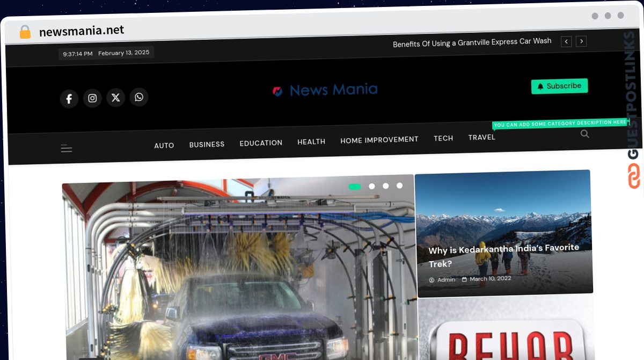Open the Facebook social icon
This screenshot has height=360, width=644.
click(69, 98)
